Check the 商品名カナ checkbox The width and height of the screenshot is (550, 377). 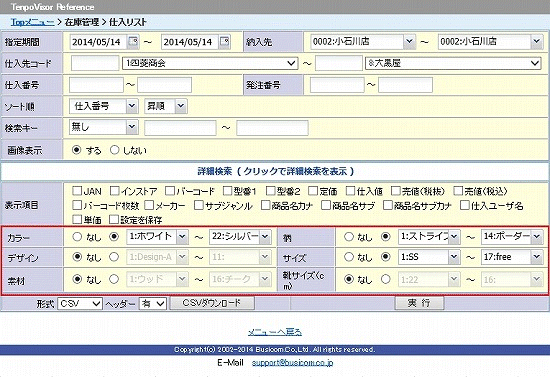pos(266,205)
